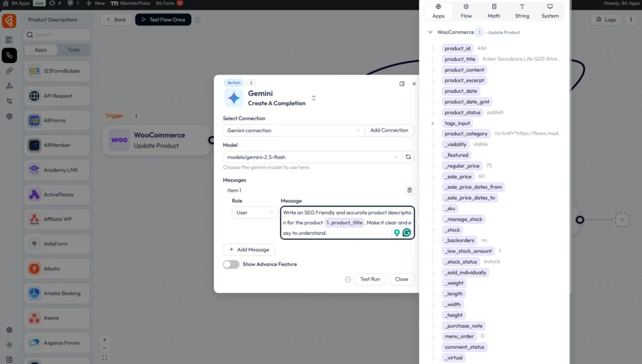Click the trash icon to delete message Item 1
This screenshot has width=642, height=364.
(409, 190)
